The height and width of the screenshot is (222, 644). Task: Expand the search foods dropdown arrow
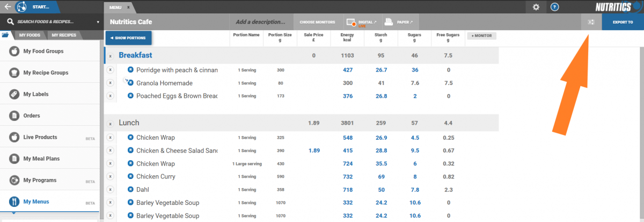pos(98,22)
